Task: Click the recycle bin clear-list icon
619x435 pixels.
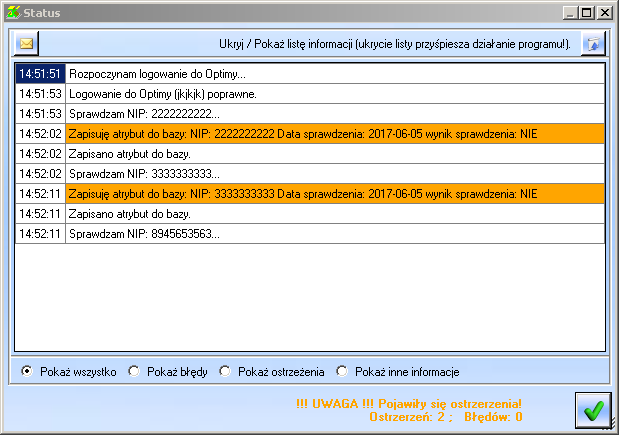Action: coord(593,43)
